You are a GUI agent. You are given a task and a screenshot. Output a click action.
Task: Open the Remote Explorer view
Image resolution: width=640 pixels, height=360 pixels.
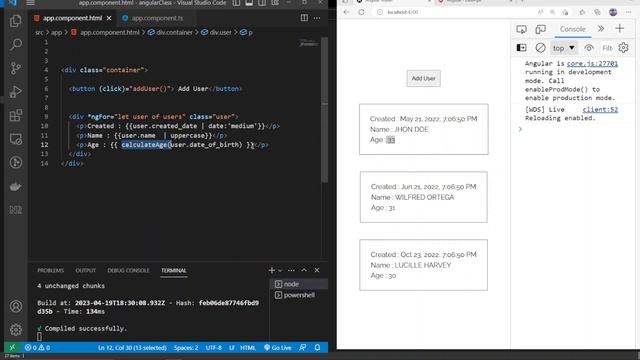pyautogui.click(x=16, y=139)
